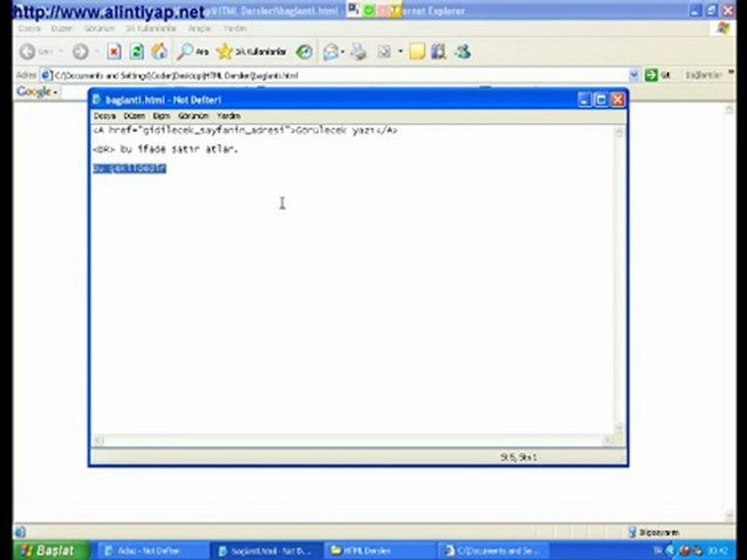Screen dimensions: 747x560
Task: Open Düzen menu in Internet Explorer
Action: (x=61, y=29)
